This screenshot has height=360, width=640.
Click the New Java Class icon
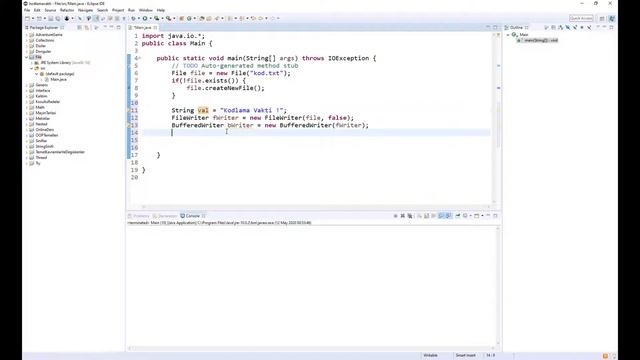pos(189,18)
